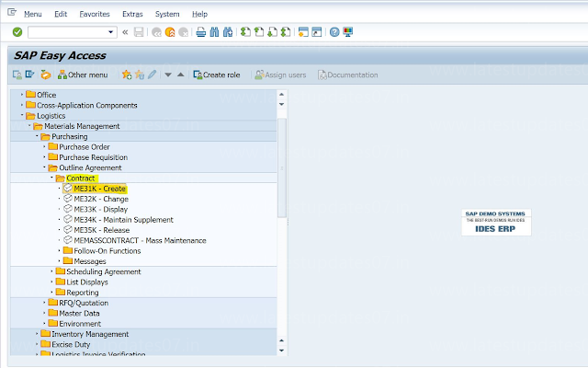588x368 pixels.
Task: Click the First Page icon
Action: pos(245,32)
